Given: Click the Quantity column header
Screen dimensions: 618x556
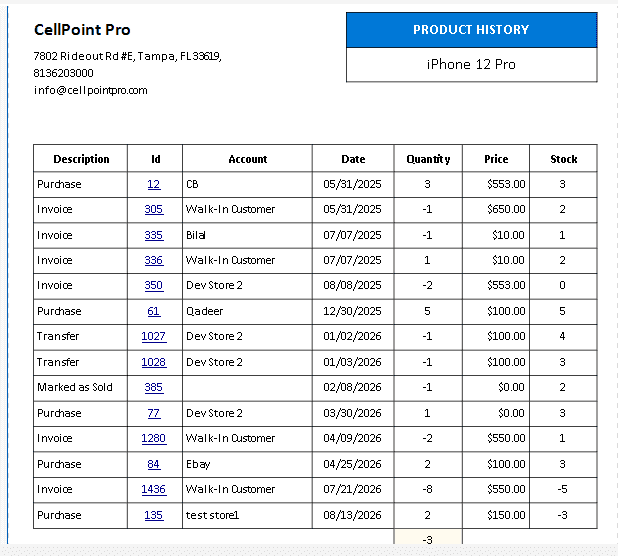Looking at the screenshot, I should click(428, 159).
